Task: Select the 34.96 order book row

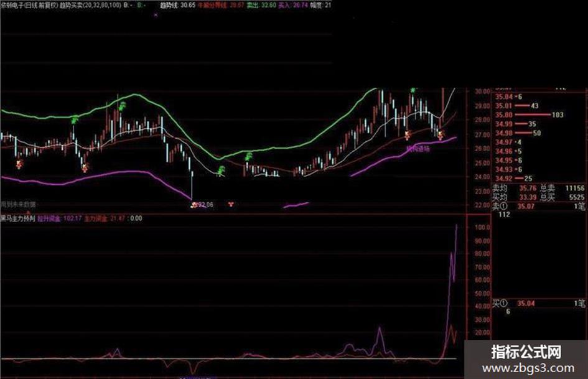Action: 508,151
